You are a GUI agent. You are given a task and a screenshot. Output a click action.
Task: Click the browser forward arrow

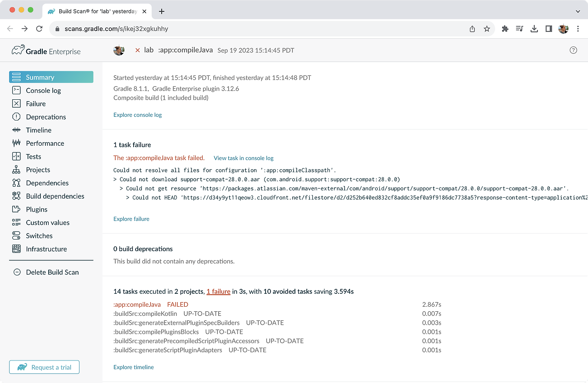[24, 29]
